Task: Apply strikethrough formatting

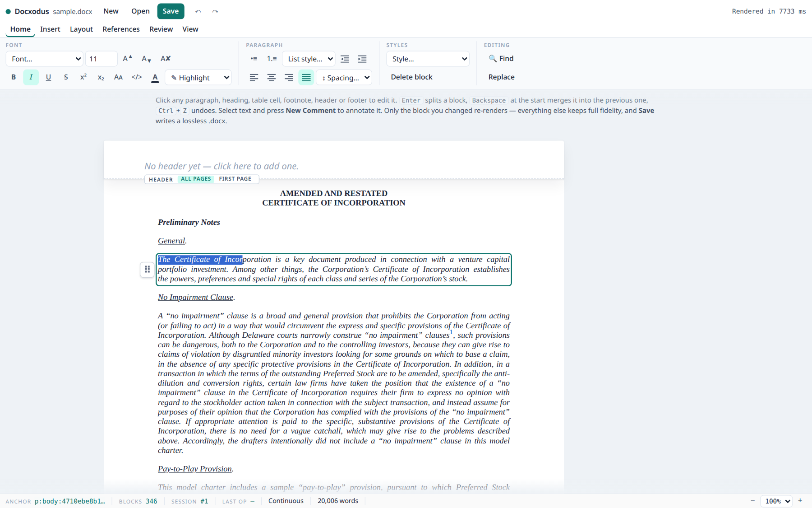Action: [66, 77]
